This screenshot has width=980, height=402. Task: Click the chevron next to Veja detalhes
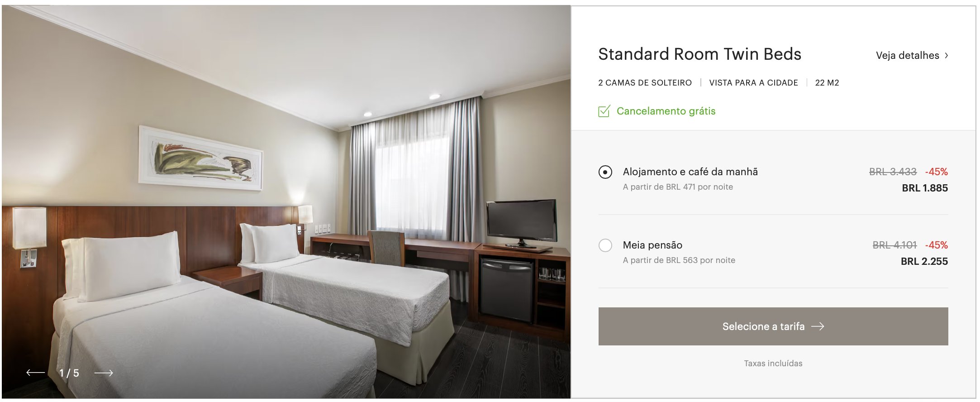coord(946,55)
